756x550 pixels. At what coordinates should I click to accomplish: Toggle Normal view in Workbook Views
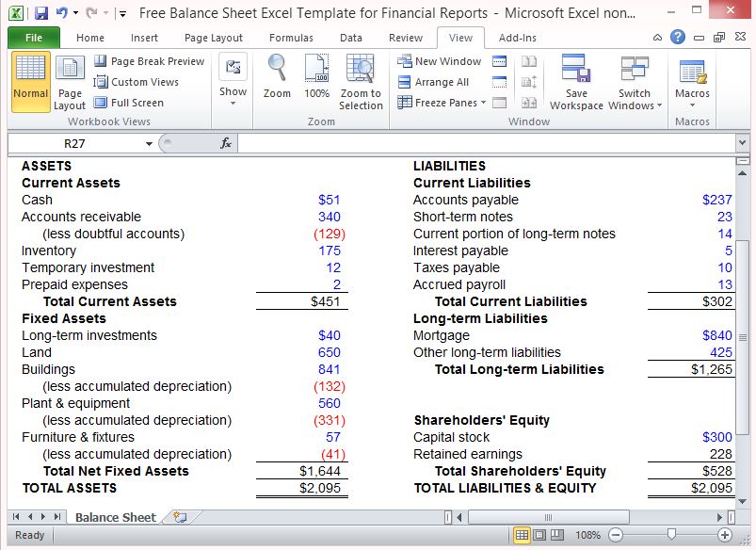tap(29, 82)
